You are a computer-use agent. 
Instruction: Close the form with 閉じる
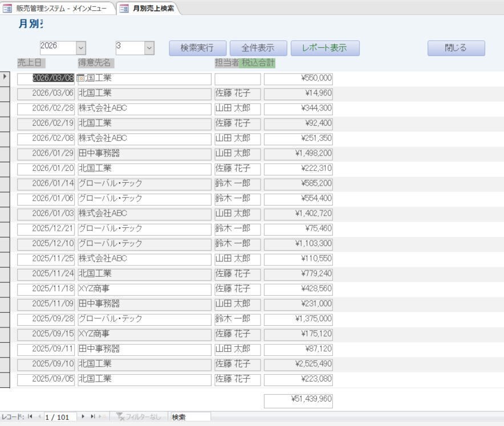456,48
